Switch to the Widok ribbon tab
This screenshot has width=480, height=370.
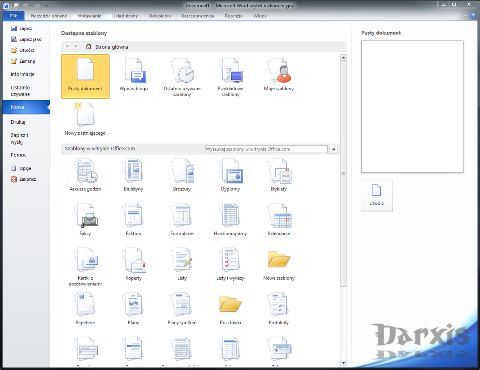[260, 16]
